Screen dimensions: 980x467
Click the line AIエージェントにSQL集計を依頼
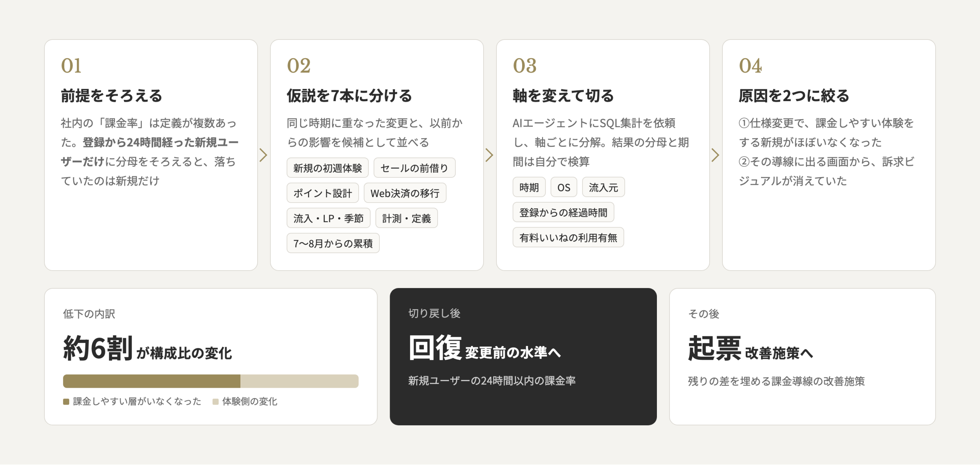pyautogui.click(x=594, y=123)
